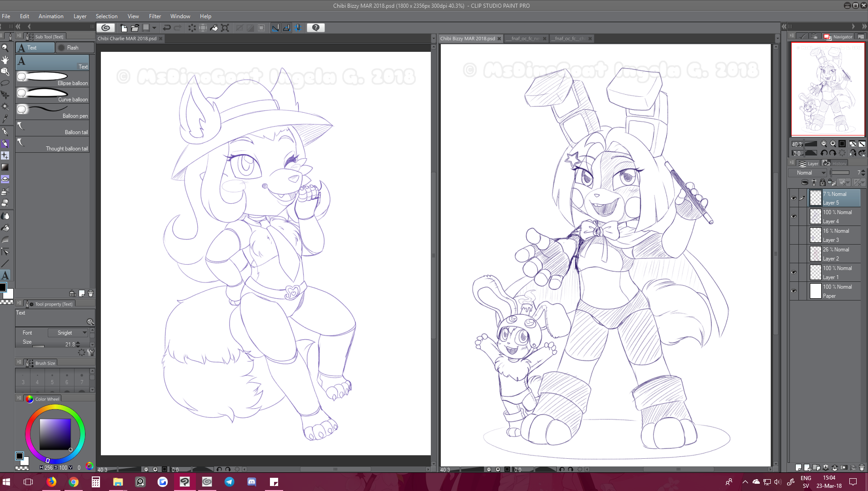Open Brush Size palette menu expander
The width and height of the screenshot is (868, 491).
(19, 362)
